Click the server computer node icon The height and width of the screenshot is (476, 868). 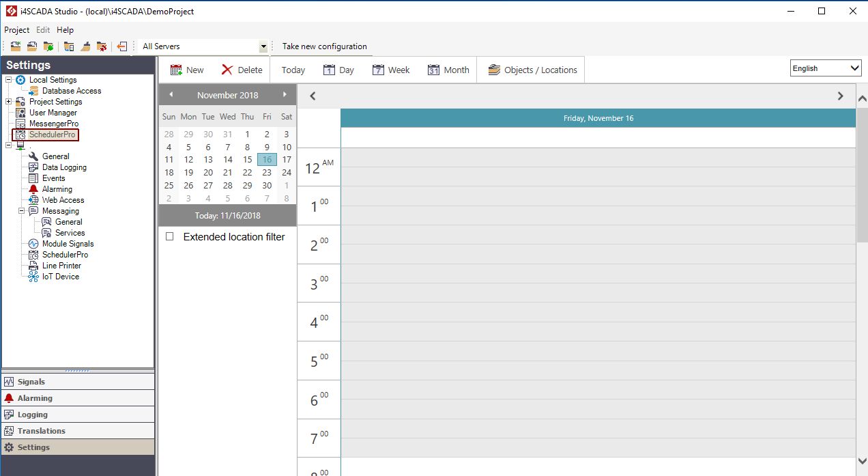pos(20,145)
